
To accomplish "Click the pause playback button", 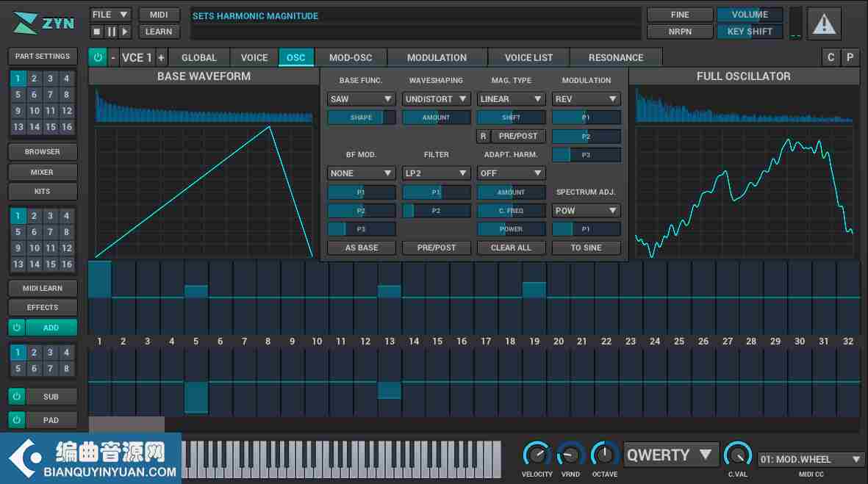I will [111, 32].
